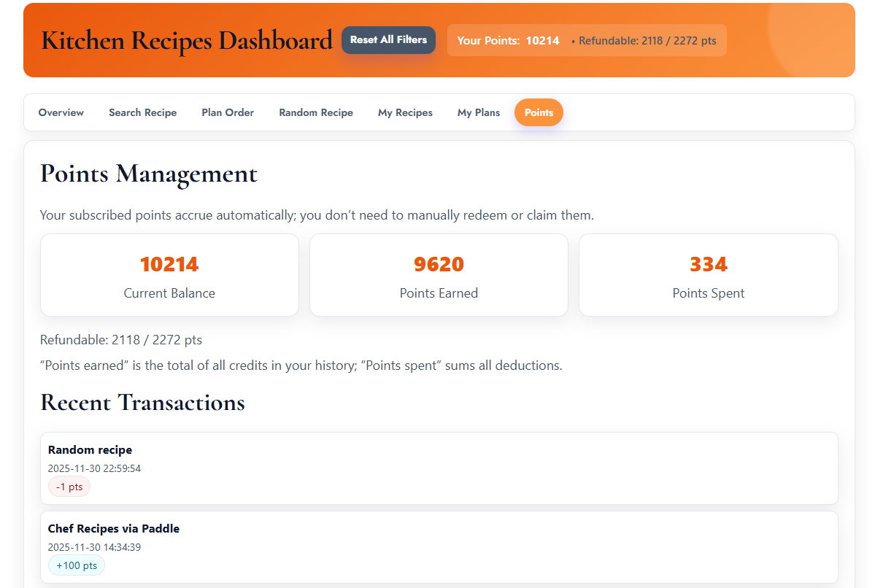The image size is (875, 588).
Task: Click the Refundable points indicator in the header
Action: pos(645,41)
